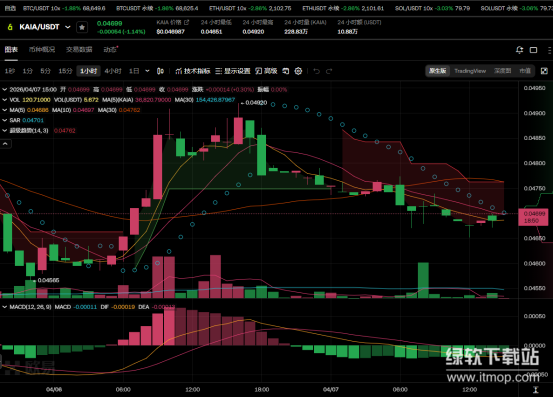The height and width of the screenshot is (397, 554).
Task: Open the 币种概况 tab
Action: (x=42, y=49)
